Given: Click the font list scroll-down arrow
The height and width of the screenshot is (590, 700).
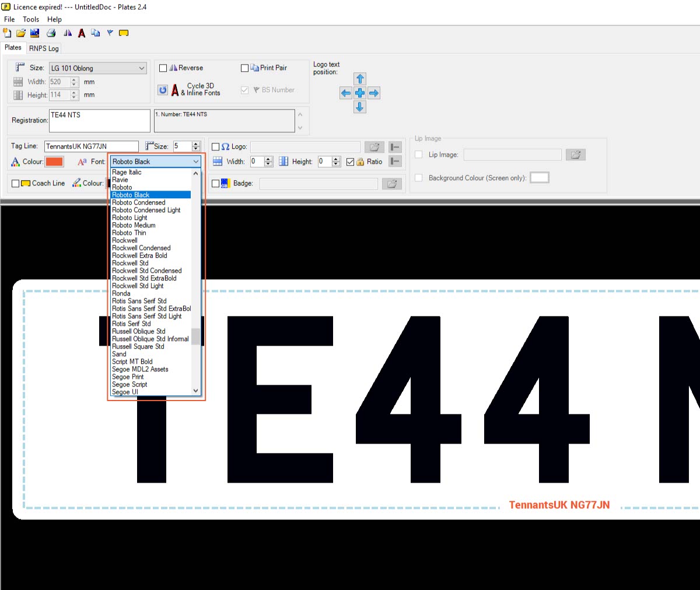Looking at the screenshot, I should [x=195, y=391].
